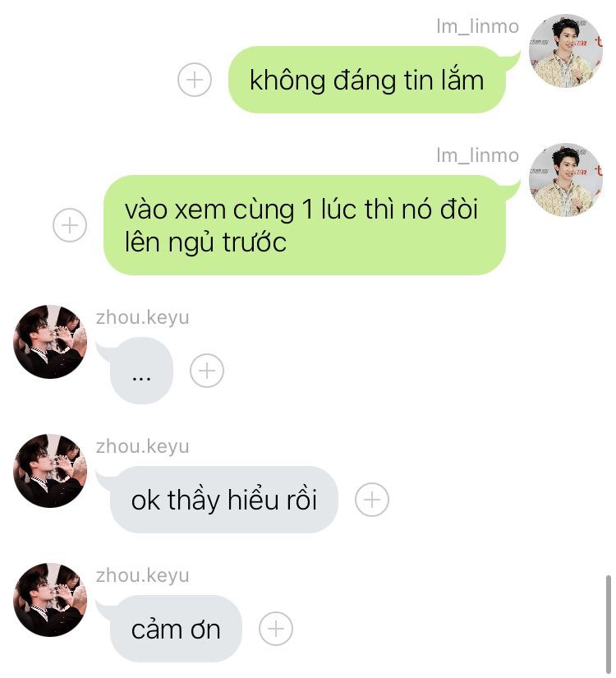Image resolution: width=616 pixels, height=678 pixels.
Task: Select the 'vào xem cùng 1 lúc' message bubble
Action: [305, 225]
